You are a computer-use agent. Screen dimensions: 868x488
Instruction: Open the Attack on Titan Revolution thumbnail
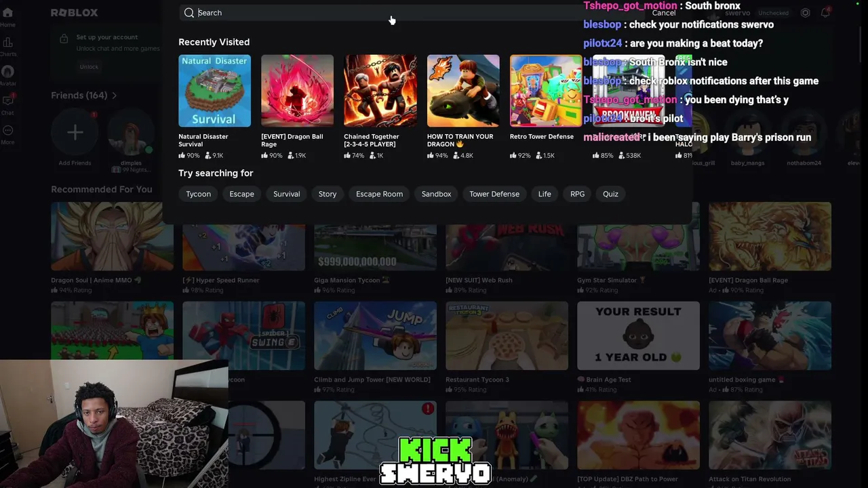click(770, 435)
